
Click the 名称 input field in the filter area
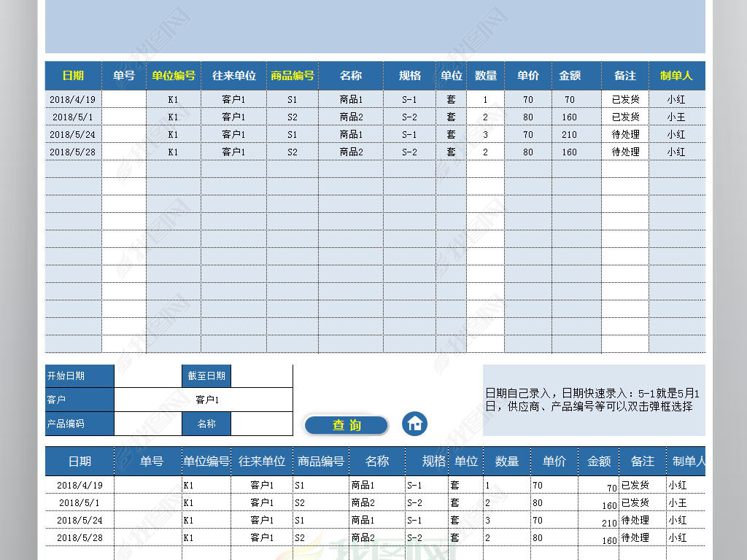pos(261,424)
